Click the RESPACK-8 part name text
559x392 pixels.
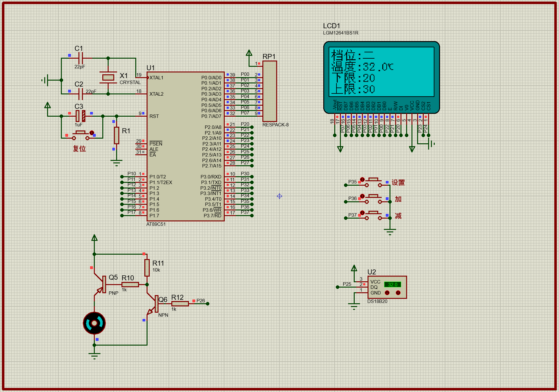click(276, 124)
